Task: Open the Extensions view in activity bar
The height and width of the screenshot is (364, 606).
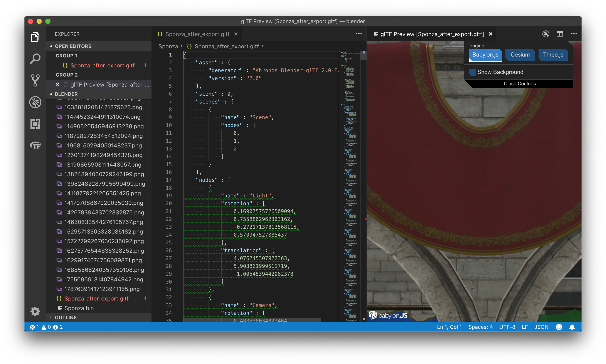Action: [35, 124]
